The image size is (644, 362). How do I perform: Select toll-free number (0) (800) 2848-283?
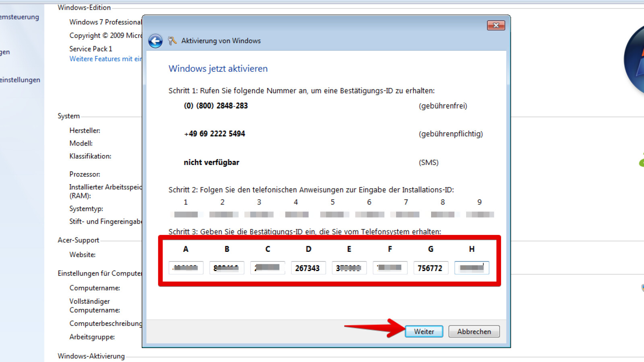[x=216, y=106]
